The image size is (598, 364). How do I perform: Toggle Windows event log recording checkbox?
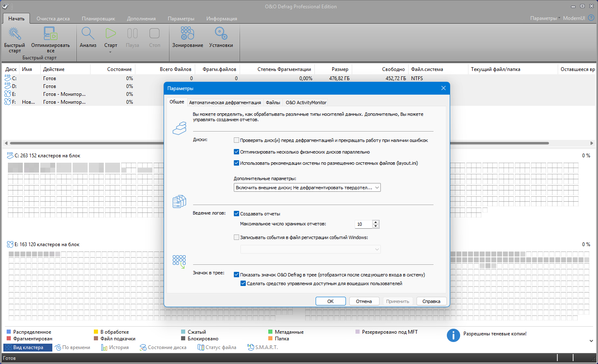(x=237, y=237)
